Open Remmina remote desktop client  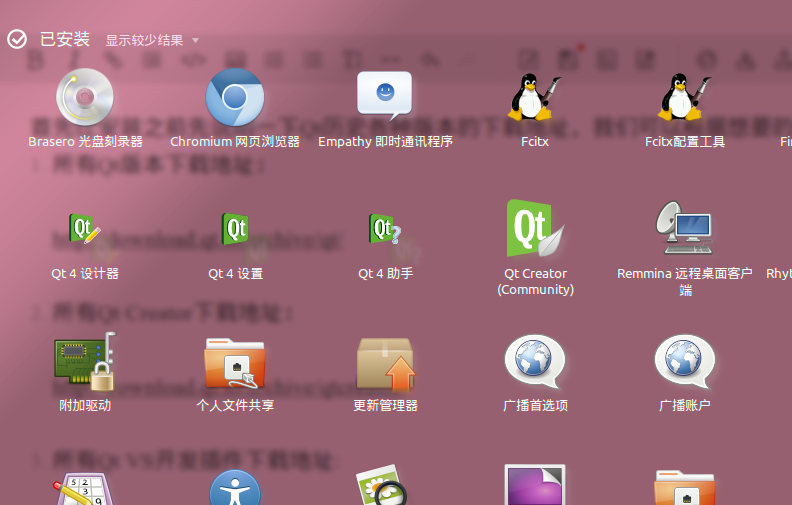(684, 228)
